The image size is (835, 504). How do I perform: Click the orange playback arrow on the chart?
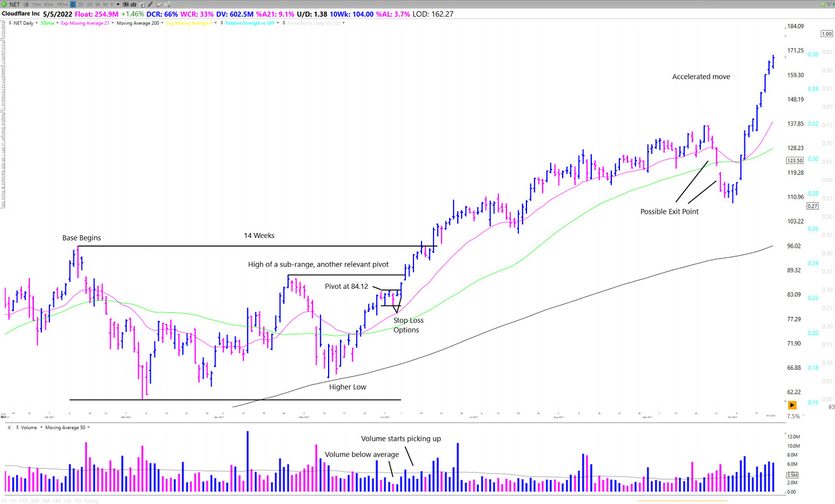pos(793,405)
